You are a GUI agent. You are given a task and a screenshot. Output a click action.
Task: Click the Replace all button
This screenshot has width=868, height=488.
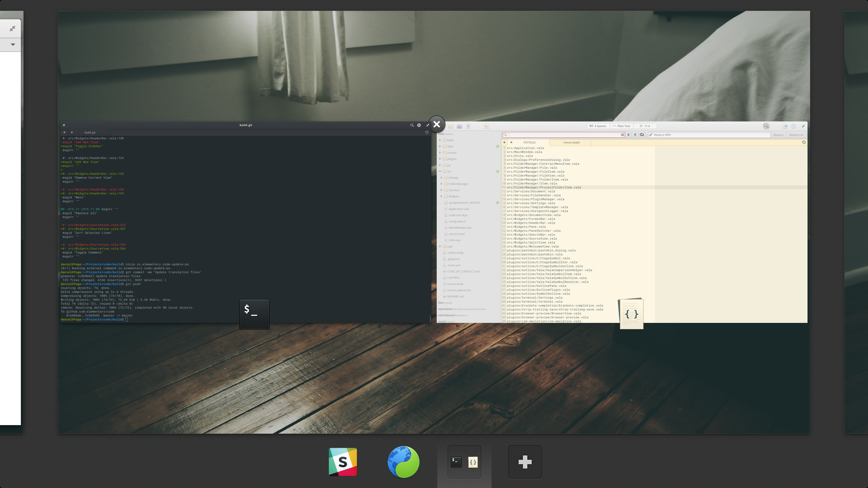pyautogui.click(x=796, y=135)
